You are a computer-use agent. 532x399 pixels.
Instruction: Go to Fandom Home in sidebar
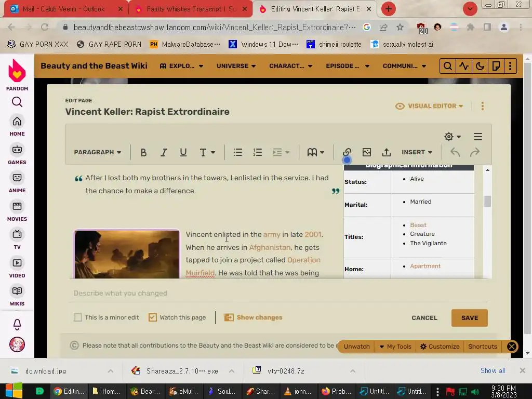[17, 126]
